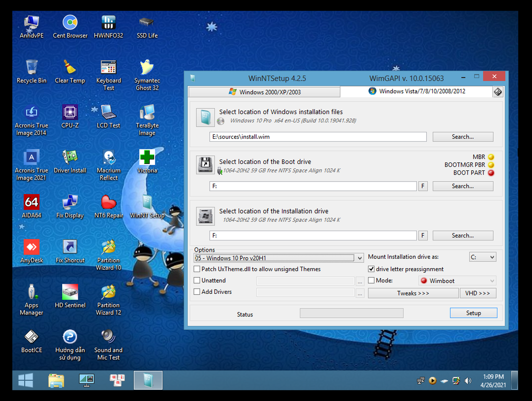
Task: Click the BOOT PART red indicator
Action: pyautogui.click(x=491, y=173)
